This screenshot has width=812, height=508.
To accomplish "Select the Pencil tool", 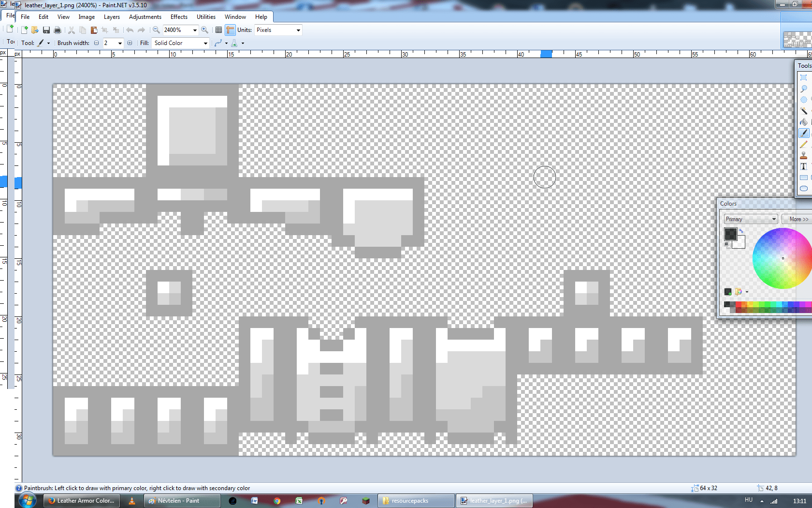I will tap(803, 144).
